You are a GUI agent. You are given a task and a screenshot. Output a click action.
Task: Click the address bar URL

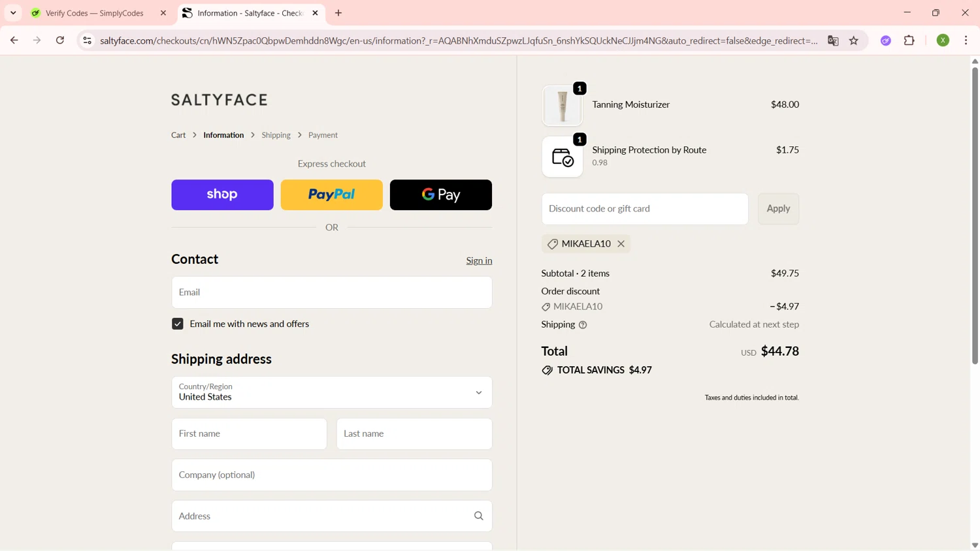click(x=459, y=40)
